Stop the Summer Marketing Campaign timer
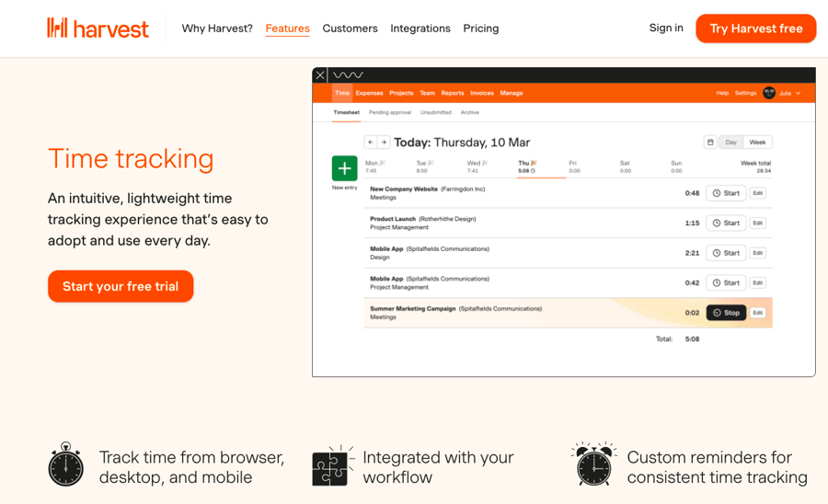This screenshot has width=828, height=504. (726, 313)
